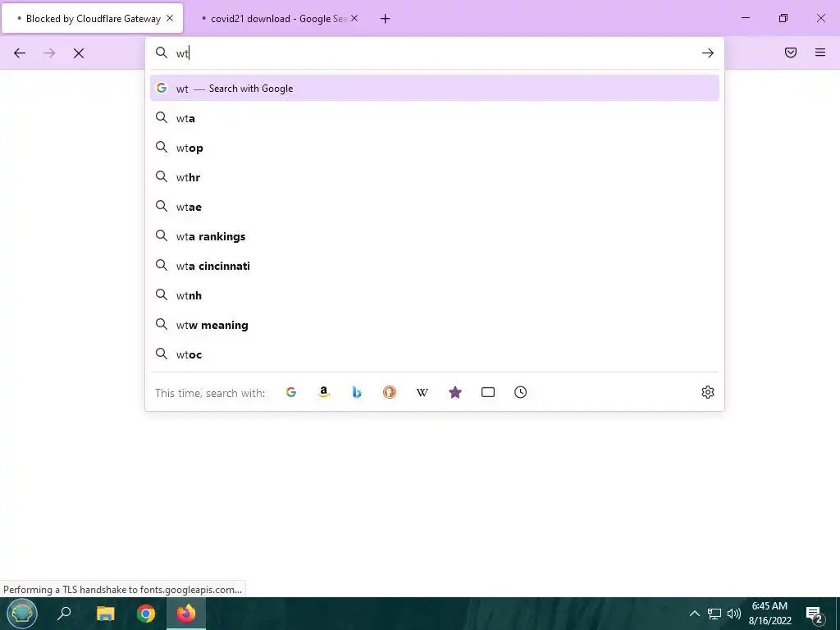Search bookmarks with the star icon
This screenshot has height=630, width=840.
(x=455, y=392)
